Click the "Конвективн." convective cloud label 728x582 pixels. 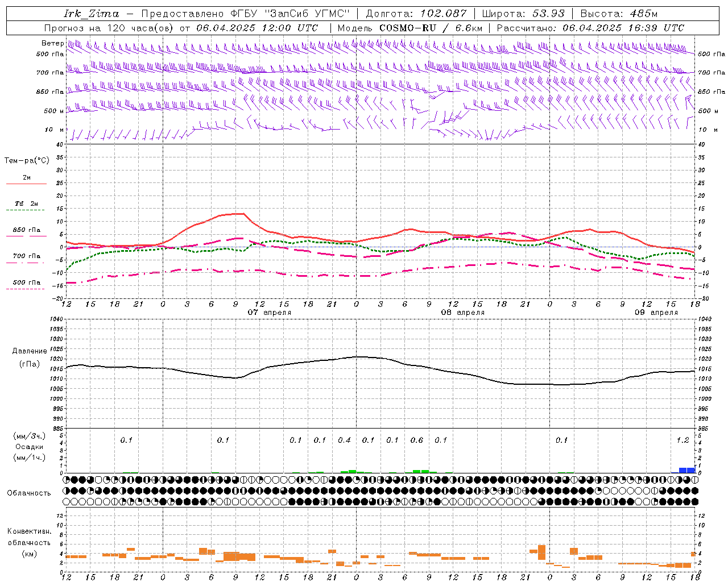pyautogui.click(x=30, y=531)
